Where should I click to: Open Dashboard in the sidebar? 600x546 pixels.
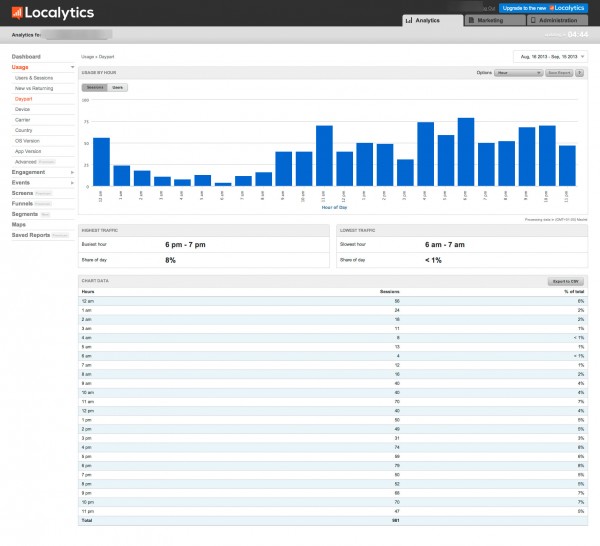click(26, 57)
